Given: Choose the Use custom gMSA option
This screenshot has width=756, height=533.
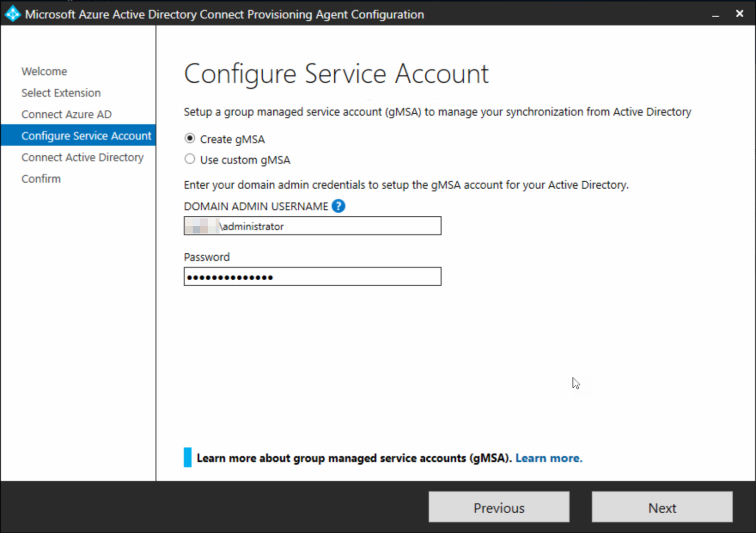Looking at the screenshot, I should (190, 159).
